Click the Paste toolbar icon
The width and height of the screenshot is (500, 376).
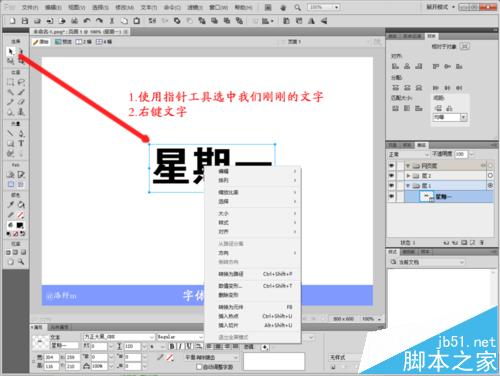tap(136, 21)
